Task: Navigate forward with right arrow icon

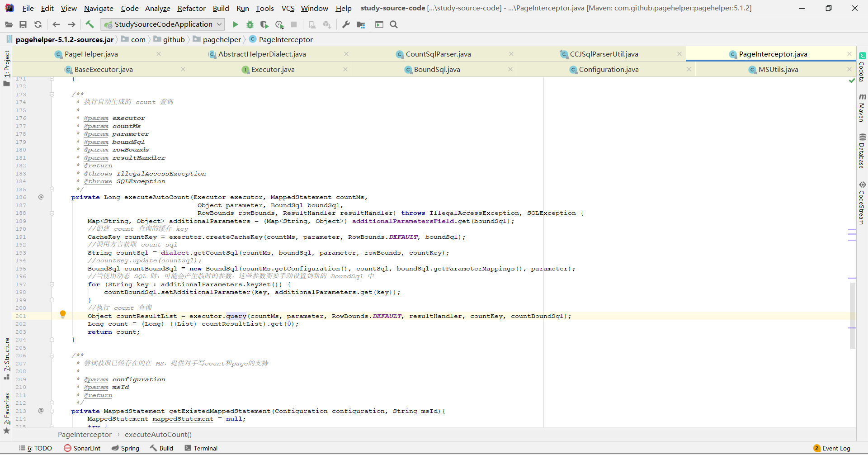Action: click(71, 24)
